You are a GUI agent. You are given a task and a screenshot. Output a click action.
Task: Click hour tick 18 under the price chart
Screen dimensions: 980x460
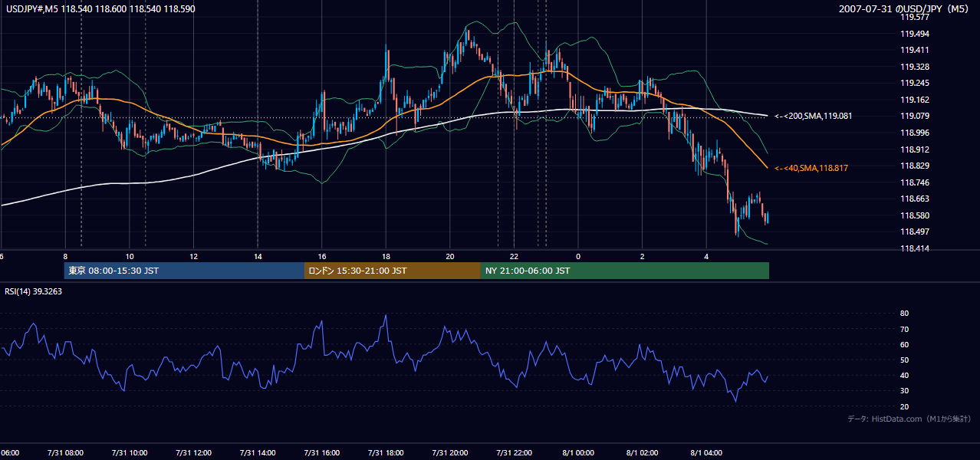point(386,256)
